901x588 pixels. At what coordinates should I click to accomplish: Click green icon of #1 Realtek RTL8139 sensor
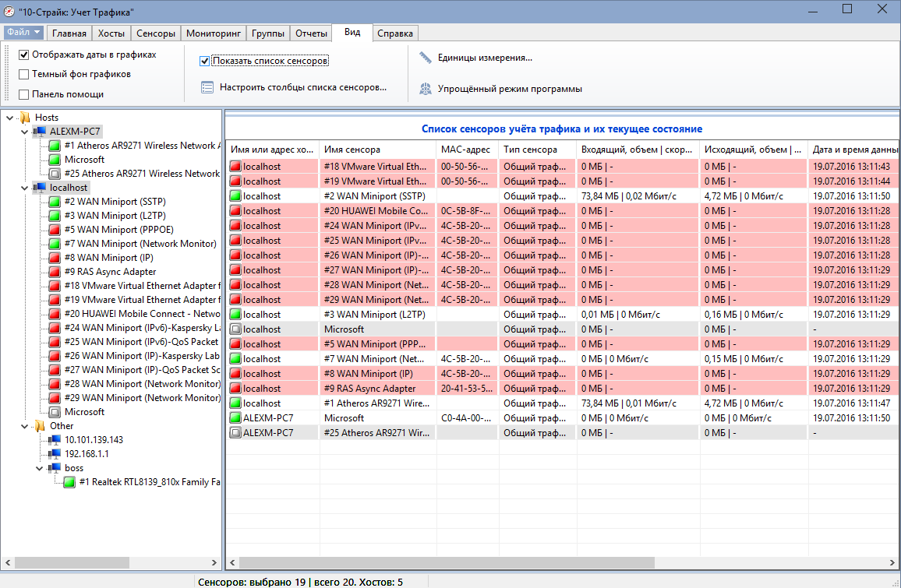click(x=69, y=482)
